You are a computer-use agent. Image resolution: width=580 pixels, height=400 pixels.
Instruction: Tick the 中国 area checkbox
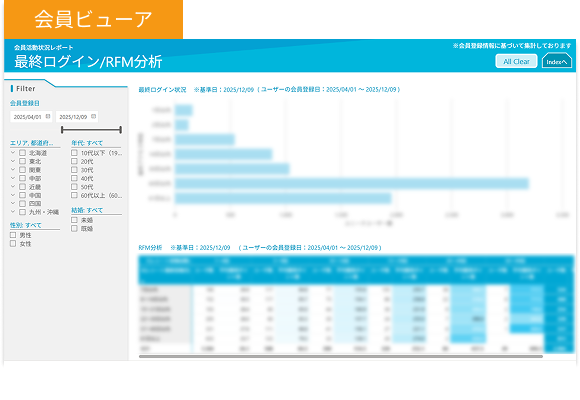[22, 195]
